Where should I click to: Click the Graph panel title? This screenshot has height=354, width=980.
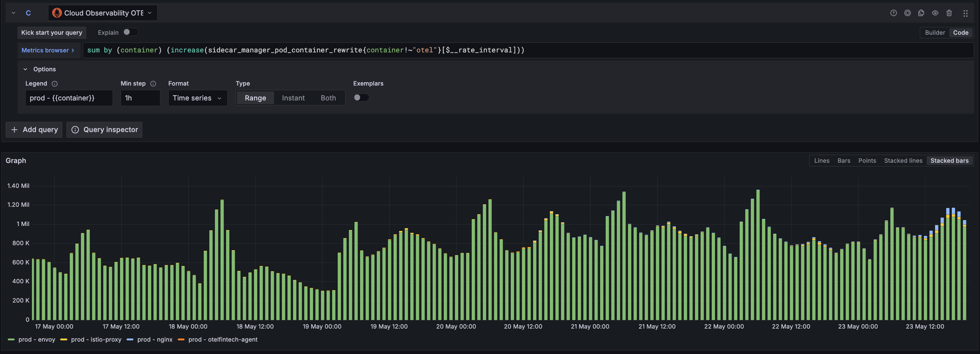pyautogui.click(x=16, y=161)
